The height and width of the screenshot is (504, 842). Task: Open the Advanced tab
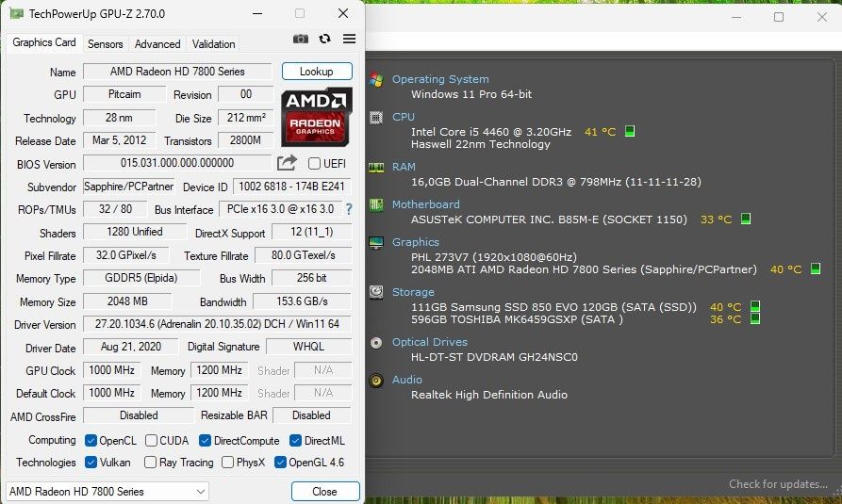pos(157,44)
